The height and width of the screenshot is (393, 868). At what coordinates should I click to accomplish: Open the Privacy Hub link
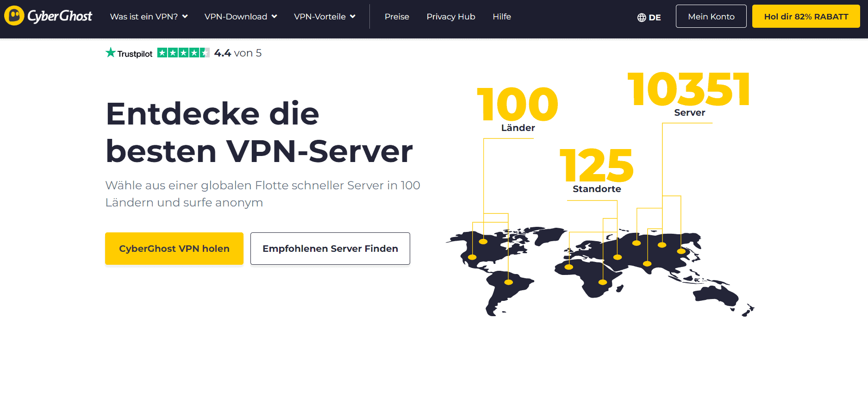point(451,17)
